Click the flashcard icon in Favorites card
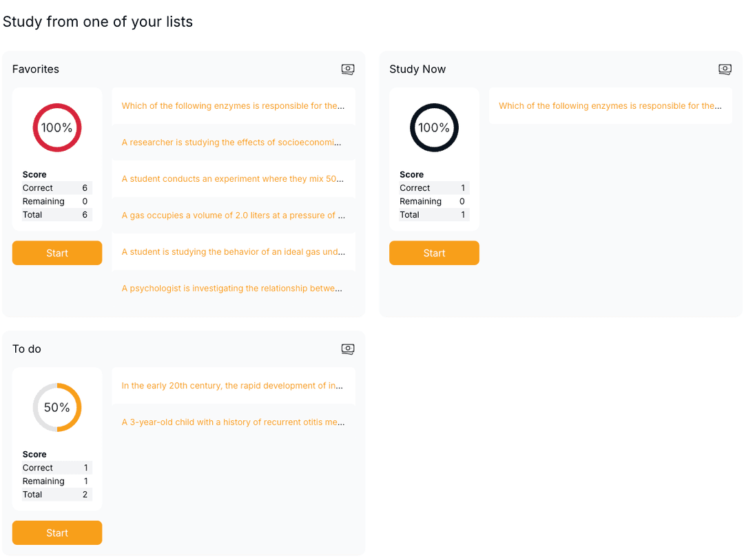Image resolution: width=744 pixels, height=560 pixels. click(348, 69)
